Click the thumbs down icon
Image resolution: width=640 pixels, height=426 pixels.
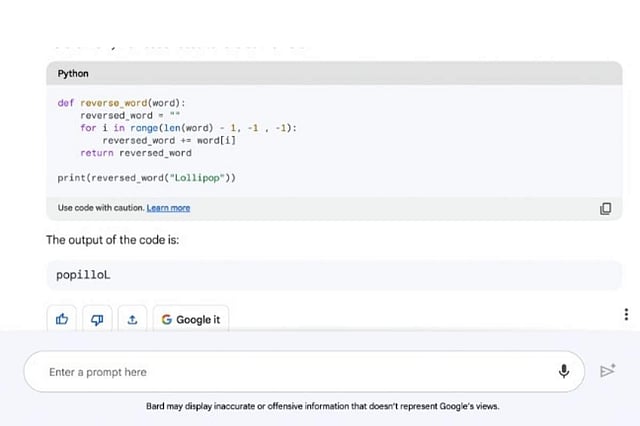97,319
